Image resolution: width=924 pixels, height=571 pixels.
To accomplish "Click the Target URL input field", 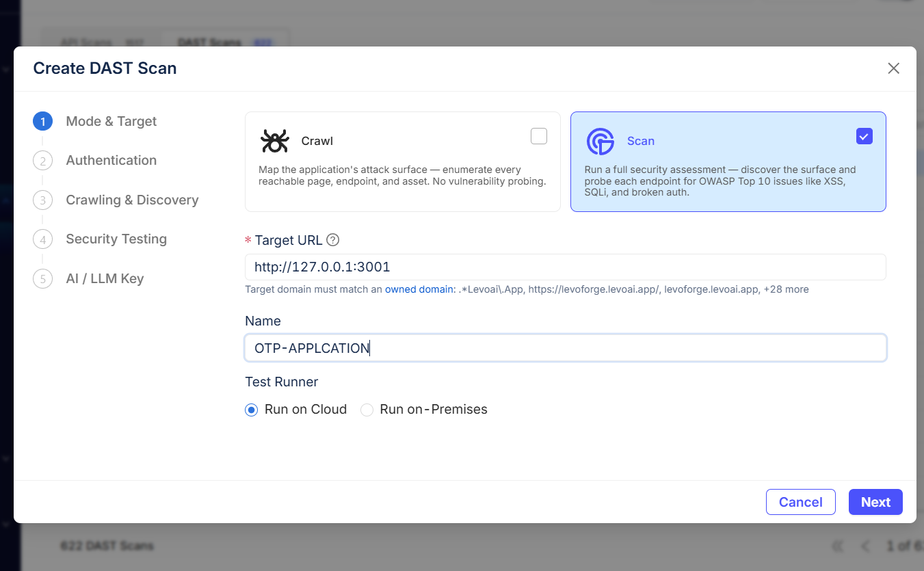I will 566,267.
